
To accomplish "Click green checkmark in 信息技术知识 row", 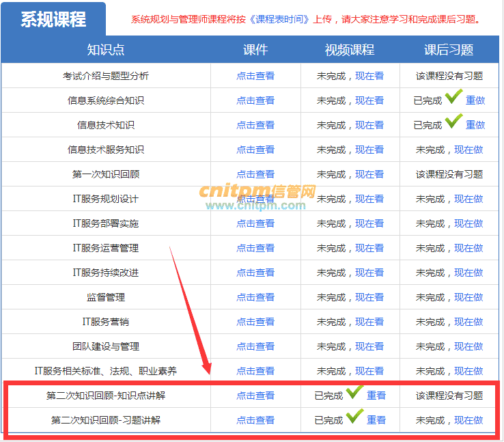I will point(453,122).
